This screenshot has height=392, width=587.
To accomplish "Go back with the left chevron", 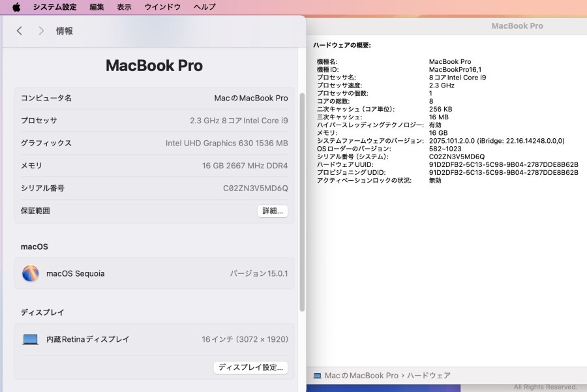I will [x=20, y=31].
